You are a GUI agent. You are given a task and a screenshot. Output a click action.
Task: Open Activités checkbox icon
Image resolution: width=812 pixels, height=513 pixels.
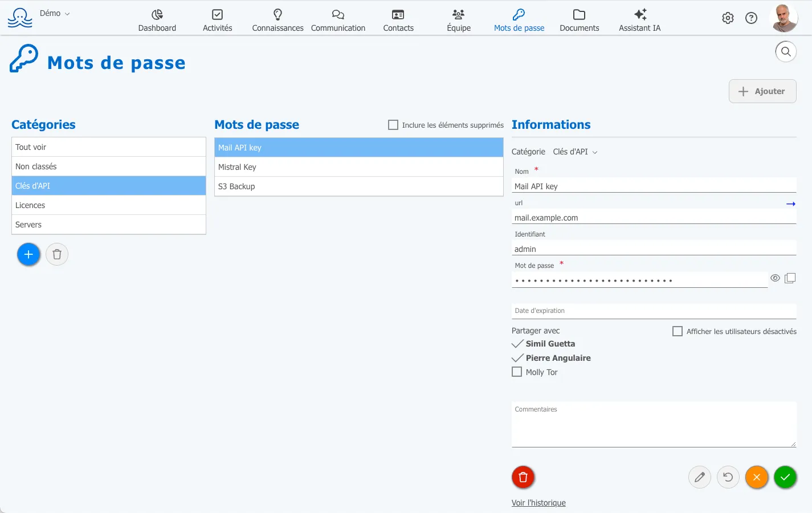click(x=217, y=14)
